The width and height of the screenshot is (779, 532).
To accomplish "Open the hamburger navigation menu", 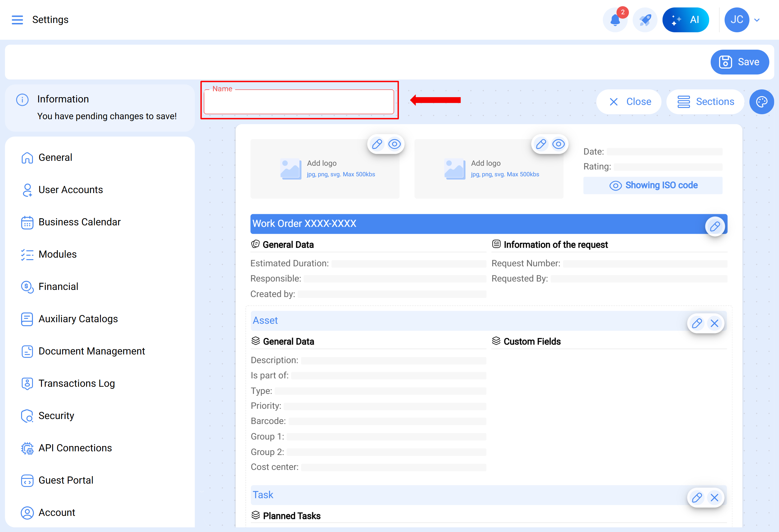I will [x=17, y=20].
